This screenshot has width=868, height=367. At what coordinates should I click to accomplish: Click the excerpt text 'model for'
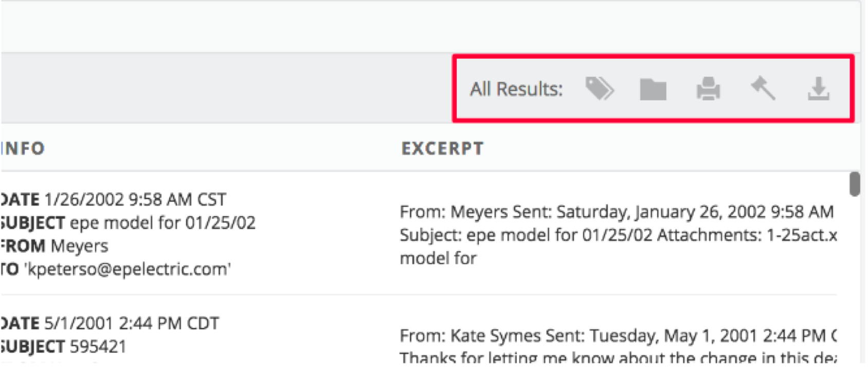438,258
